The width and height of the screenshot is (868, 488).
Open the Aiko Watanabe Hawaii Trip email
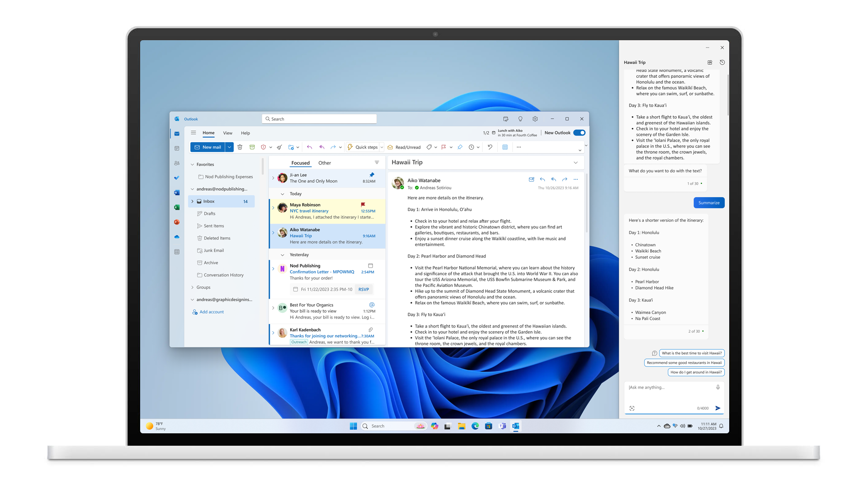click(328, 236)
